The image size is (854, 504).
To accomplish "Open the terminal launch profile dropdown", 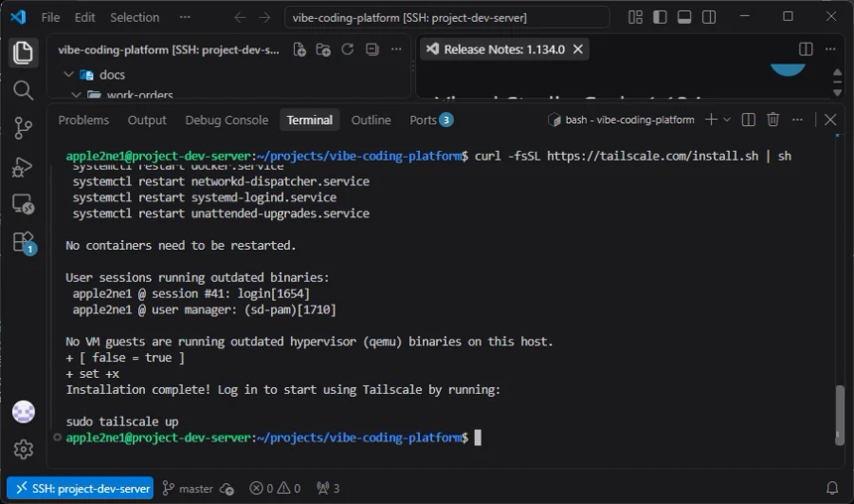I will (x=727, y=120).
